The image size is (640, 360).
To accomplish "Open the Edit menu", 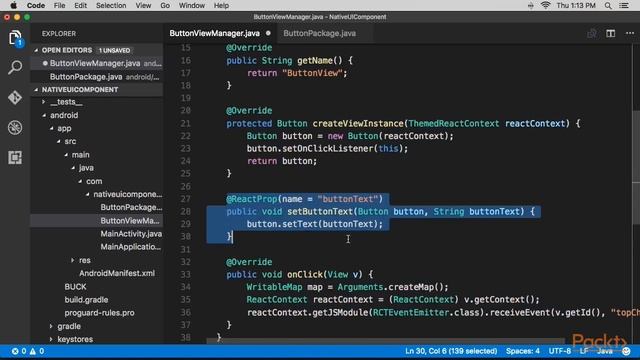I will (x=80, y=5).
